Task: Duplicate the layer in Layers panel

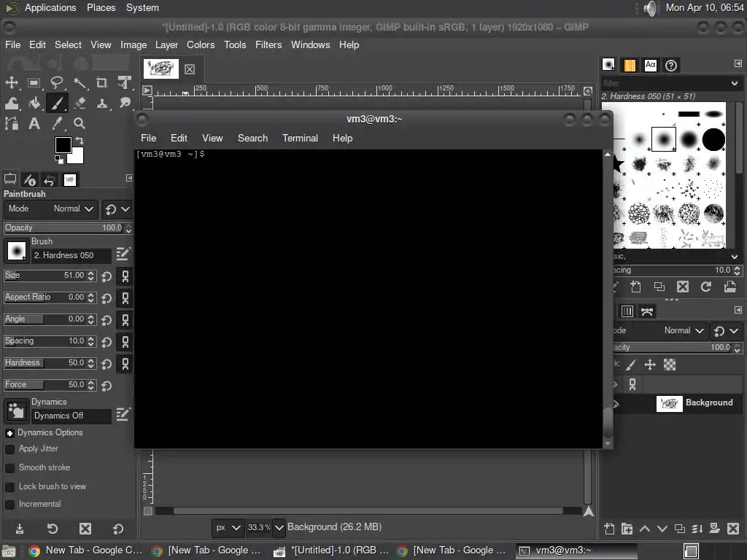Action: 680,529
